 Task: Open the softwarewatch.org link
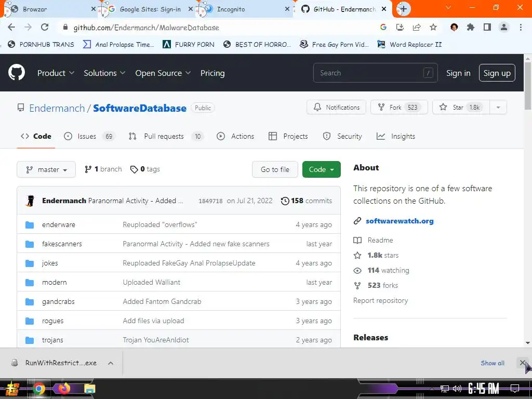pyautogui.click(x=400, y=221)
